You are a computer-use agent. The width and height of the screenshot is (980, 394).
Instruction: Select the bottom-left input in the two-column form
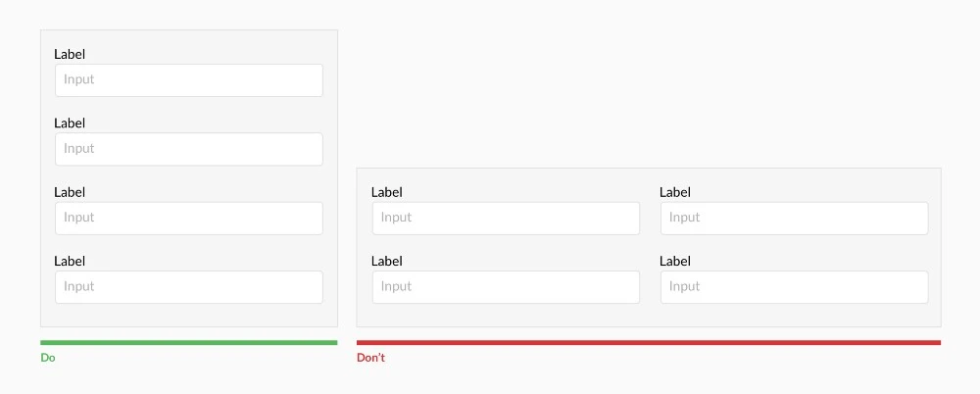click(506, 287)
